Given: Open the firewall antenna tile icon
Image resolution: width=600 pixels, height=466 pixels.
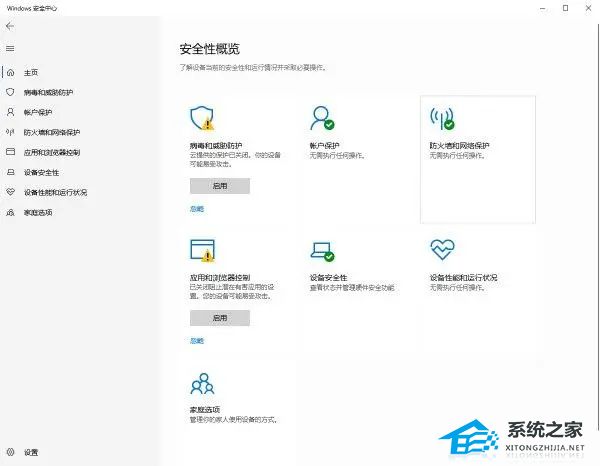Looking at the screenshot, I should [x=442, y=118].
